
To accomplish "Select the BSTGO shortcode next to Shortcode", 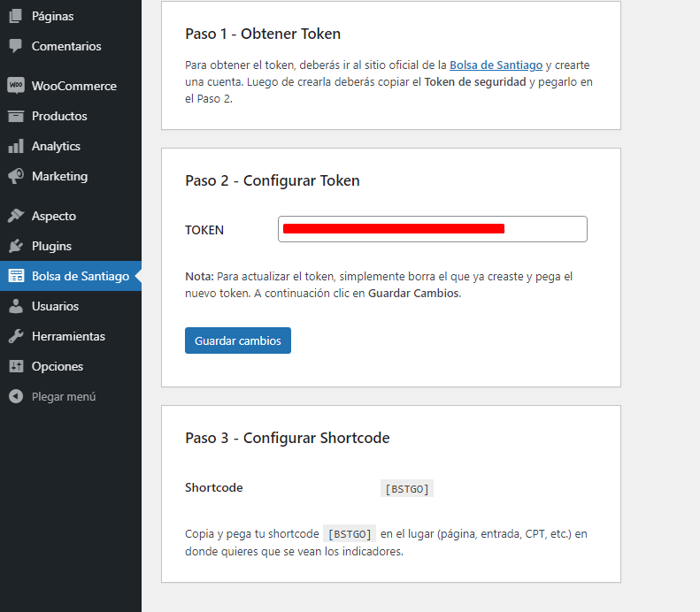I will [x=407, y=489].
